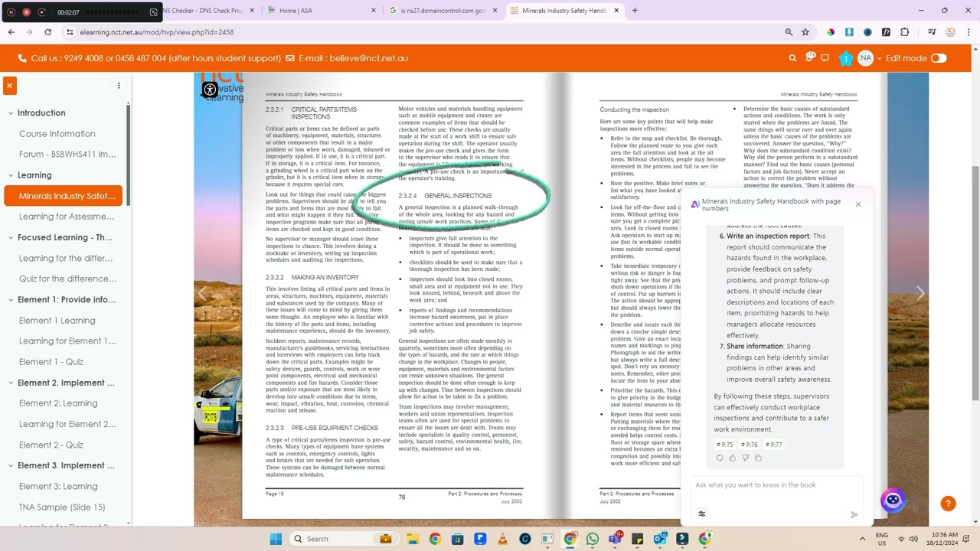Switch to the Home | ASA tab
Screen dimensions: 980x551
tap(322, 11)
